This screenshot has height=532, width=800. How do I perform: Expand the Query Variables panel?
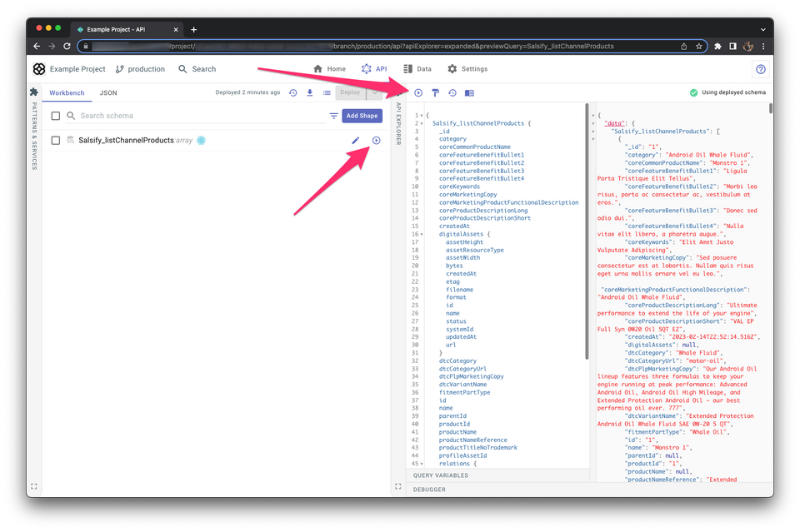click(x=440, y=475)
